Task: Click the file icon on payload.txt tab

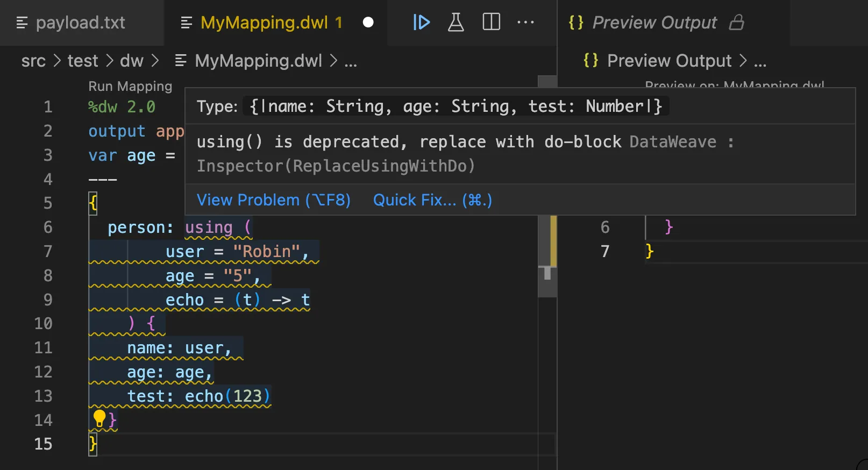Action: point(22,23)
